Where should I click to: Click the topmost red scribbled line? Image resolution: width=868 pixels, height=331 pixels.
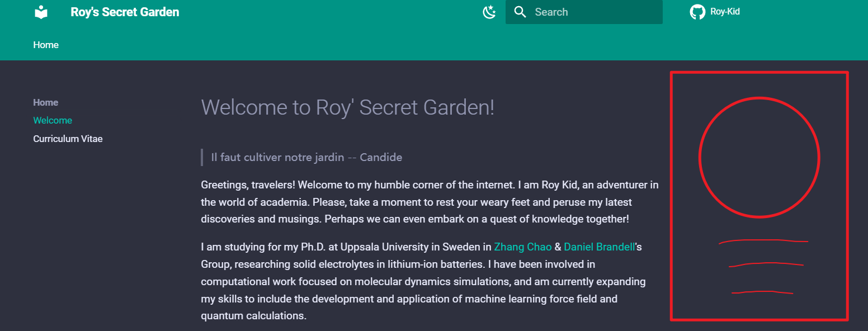763,241
